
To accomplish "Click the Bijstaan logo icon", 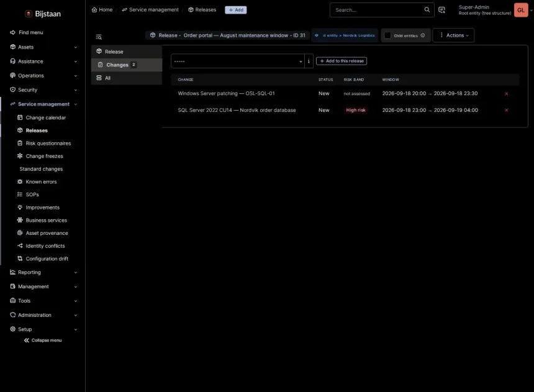I will tap(29, 14).
